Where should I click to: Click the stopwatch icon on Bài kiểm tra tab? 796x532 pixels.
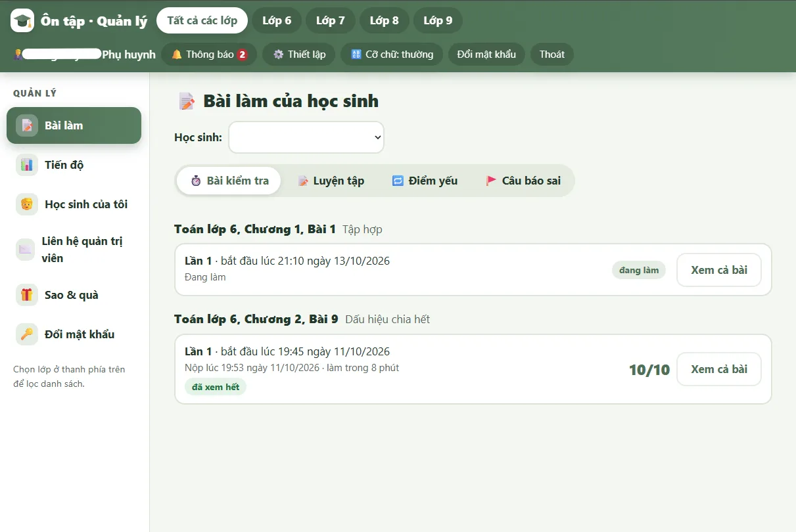tap(196, 181)
